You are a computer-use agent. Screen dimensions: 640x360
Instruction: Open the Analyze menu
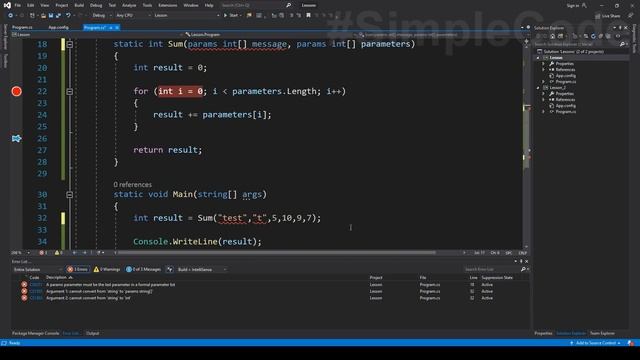coord(129,5)
